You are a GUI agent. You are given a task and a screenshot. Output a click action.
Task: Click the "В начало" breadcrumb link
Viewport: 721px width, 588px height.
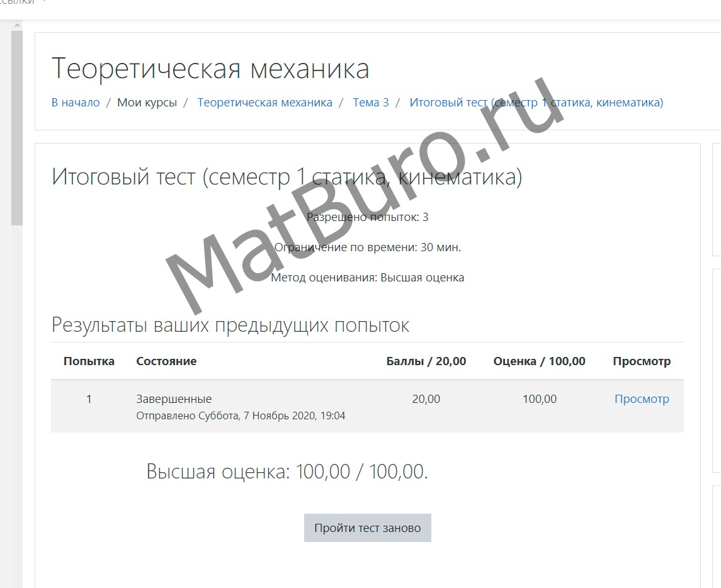(x=76, y=103)
